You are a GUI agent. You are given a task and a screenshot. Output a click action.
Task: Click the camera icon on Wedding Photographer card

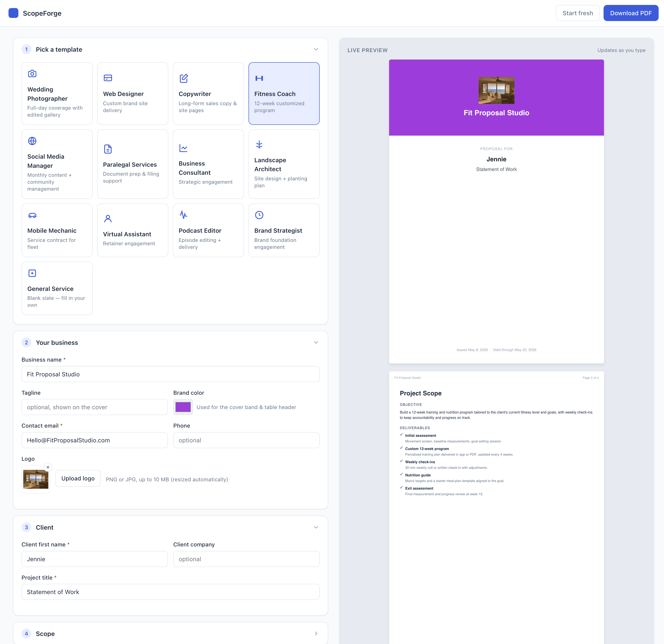(x=32, y=73)
